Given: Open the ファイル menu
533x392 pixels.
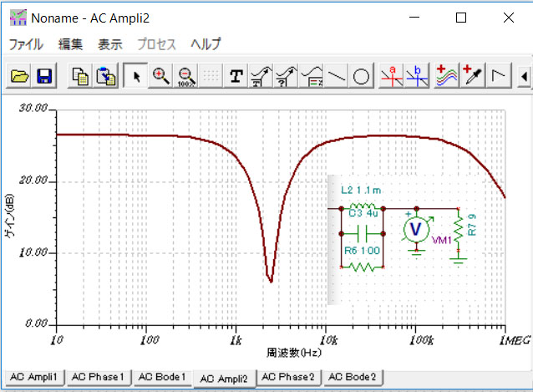Looking at the screenshot, I should (26, 44).
